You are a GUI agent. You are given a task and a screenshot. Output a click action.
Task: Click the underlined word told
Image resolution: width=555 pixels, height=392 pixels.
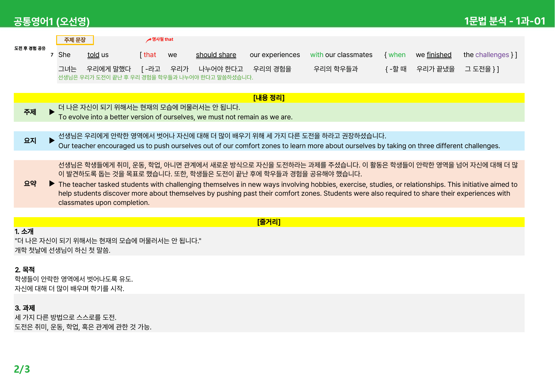93,55
